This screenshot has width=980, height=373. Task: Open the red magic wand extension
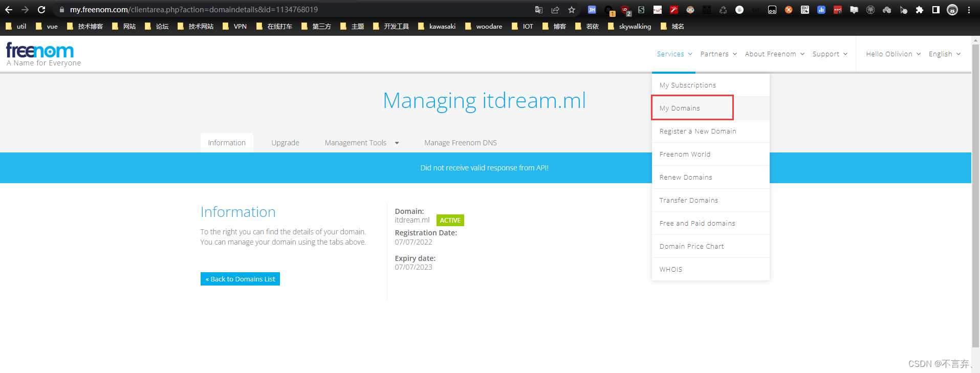674,10
